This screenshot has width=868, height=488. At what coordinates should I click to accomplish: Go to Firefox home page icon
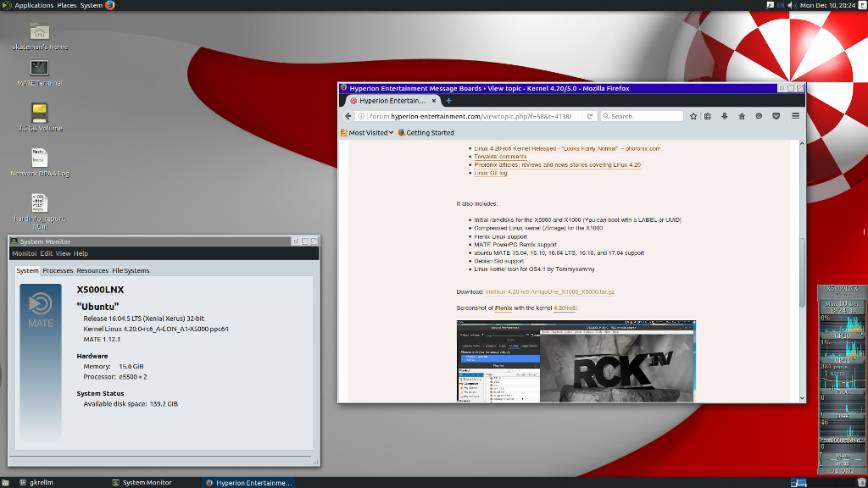pyautogui.click(x=742, y=116)
